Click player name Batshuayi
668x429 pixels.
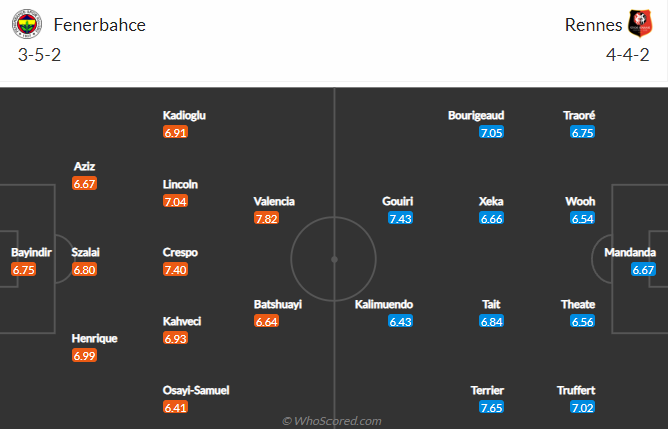277,304
